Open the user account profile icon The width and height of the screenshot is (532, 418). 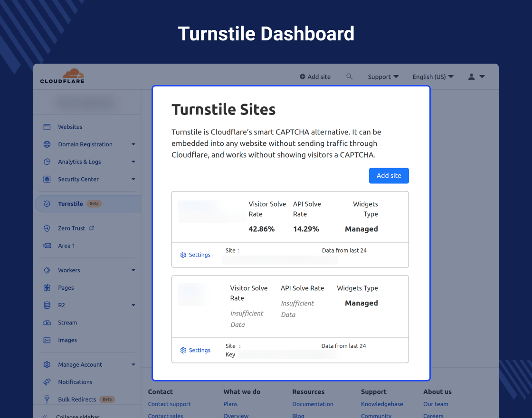[x=471, y=76]
